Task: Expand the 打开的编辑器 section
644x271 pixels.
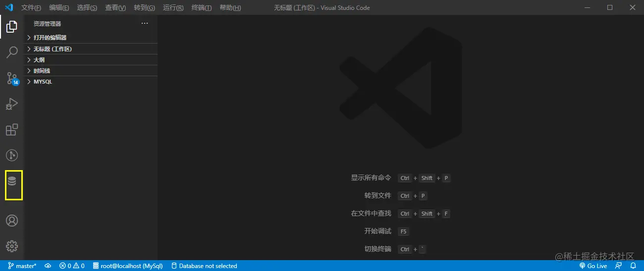Action: pos(91,38)
